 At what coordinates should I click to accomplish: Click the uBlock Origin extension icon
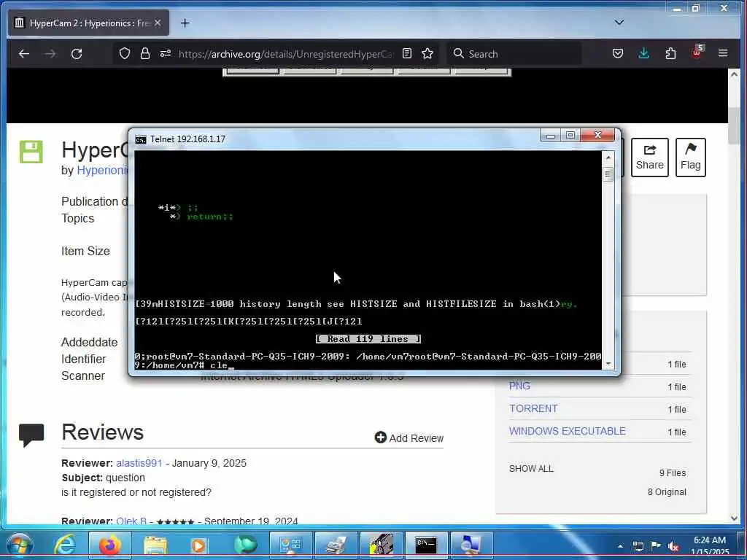click(697, 52)
